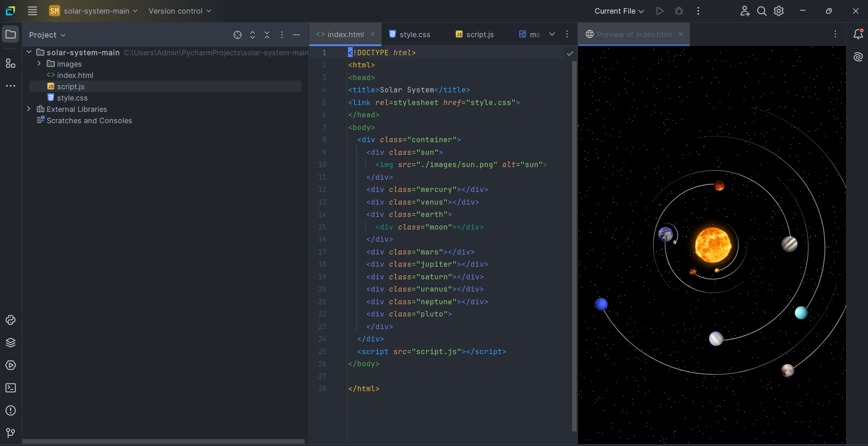Click the Earth planet in preview
The width and height of the screenshot is (868, 446).
tap(665, 234)
